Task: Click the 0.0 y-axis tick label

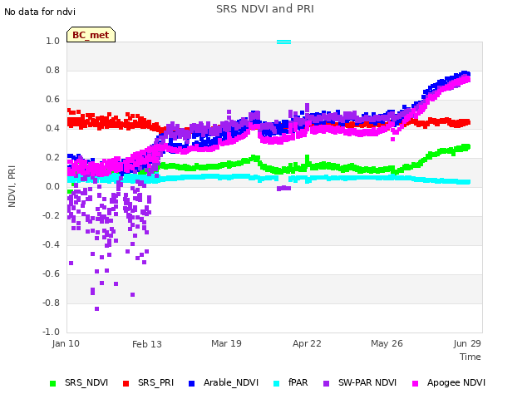Action: click(x=52, y=186)
